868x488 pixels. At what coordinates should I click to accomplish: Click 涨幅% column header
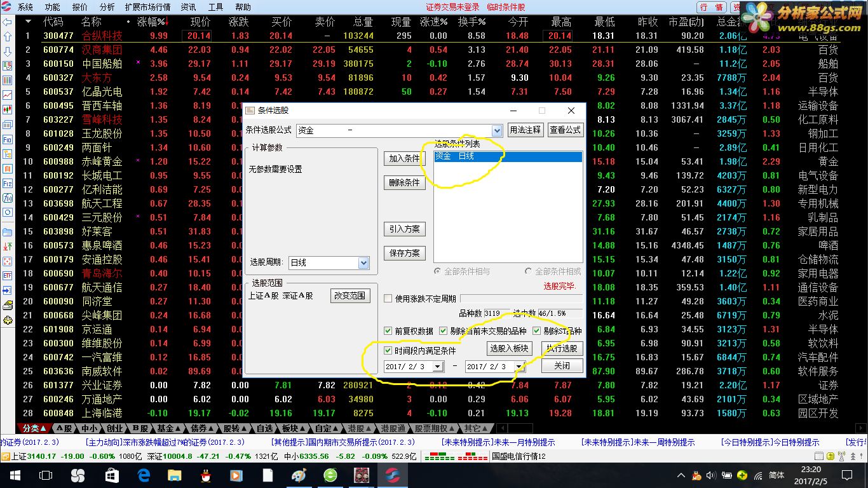pos(151,22)
